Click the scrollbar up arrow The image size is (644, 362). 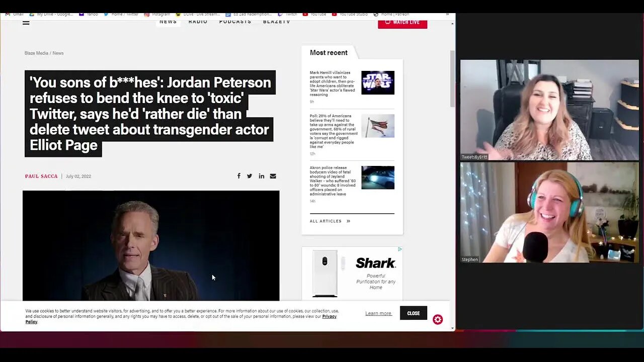click(x=452, y=23)
